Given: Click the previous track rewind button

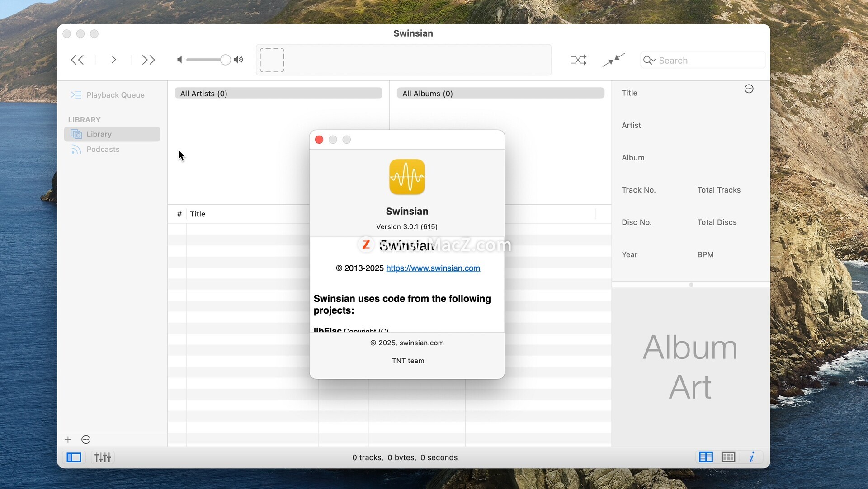Looking at the screenshot, I should (77, 60).
